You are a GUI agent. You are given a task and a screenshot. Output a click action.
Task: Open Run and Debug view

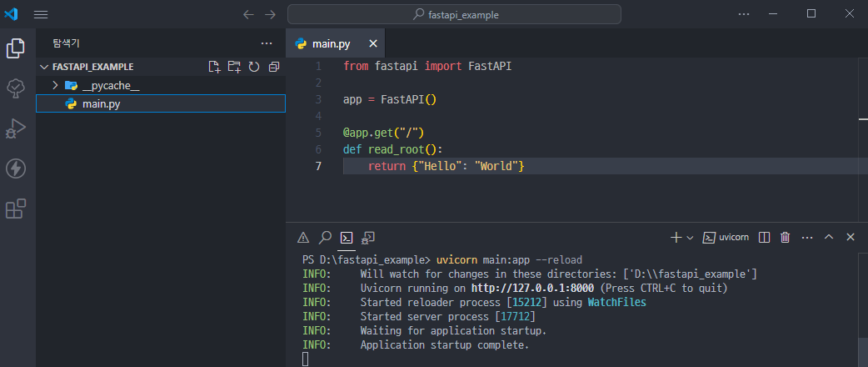point(16,128)
